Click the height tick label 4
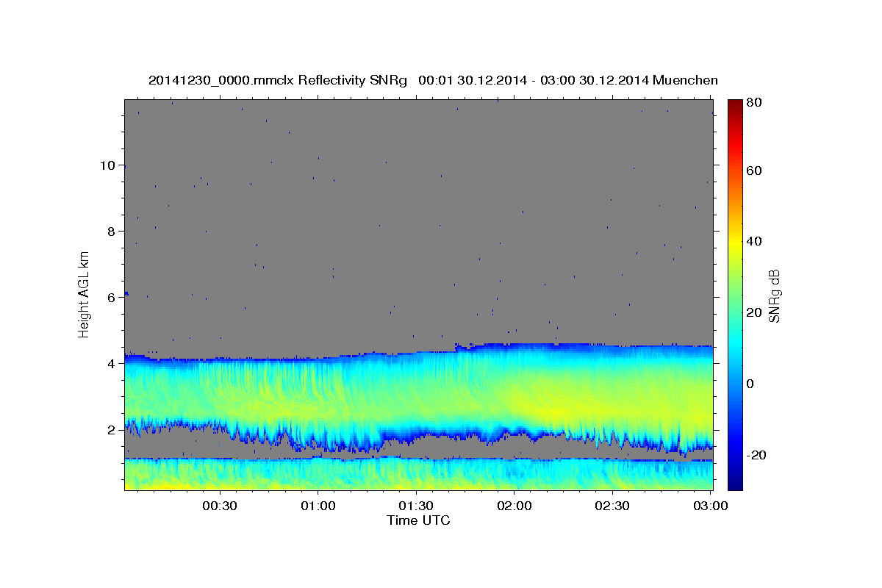 pyautogui.click(x=111, y=363)
